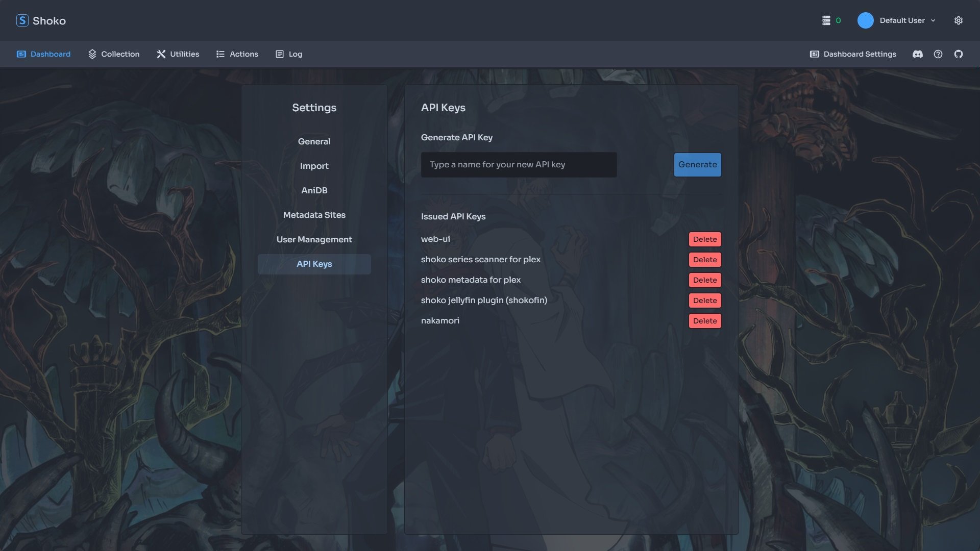Image resolution: width=980 pixels, height=551 pixels.
Task: Open the GitHub link icon
Action: (x=958, y=54)
